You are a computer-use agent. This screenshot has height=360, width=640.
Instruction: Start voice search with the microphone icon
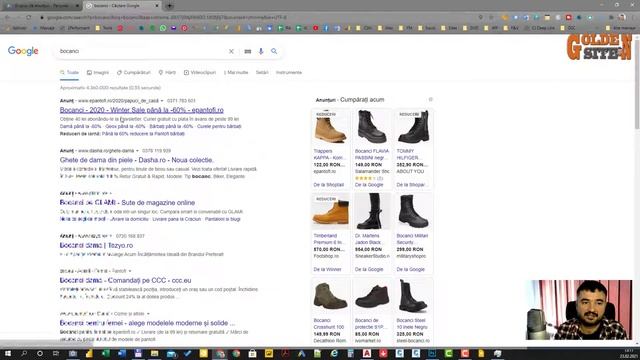[261, 51]
